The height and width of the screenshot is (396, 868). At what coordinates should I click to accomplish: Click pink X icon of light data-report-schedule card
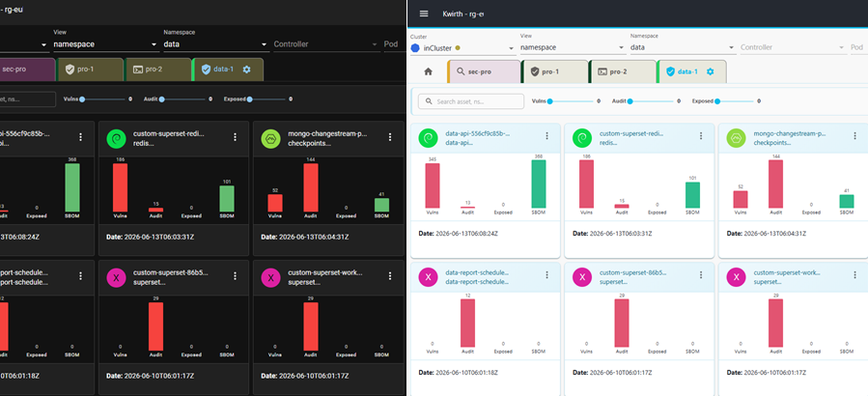tap(428, 276)
